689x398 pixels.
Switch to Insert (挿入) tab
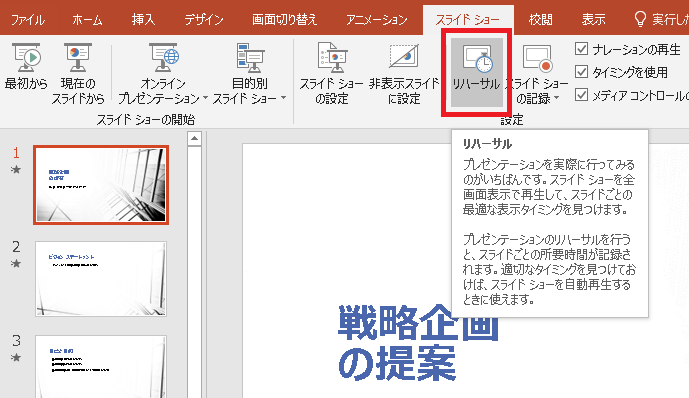pos(143,19)
